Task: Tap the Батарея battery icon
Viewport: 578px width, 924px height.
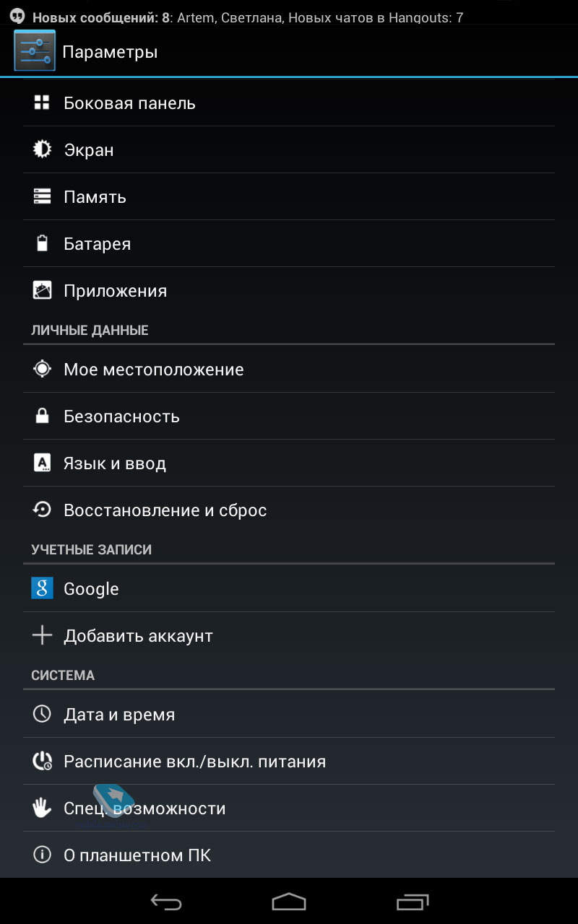Action: 42,243
